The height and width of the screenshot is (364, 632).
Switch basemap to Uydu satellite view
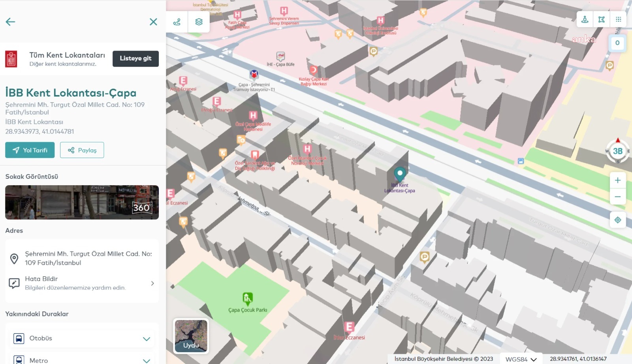pos(191,336)
